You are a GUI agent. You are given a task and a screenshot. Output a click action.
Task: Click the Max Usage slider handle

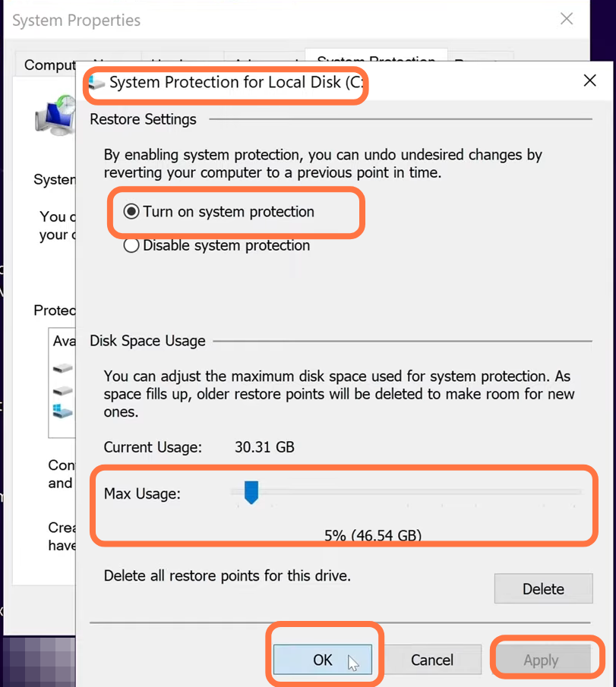point(251,493)
